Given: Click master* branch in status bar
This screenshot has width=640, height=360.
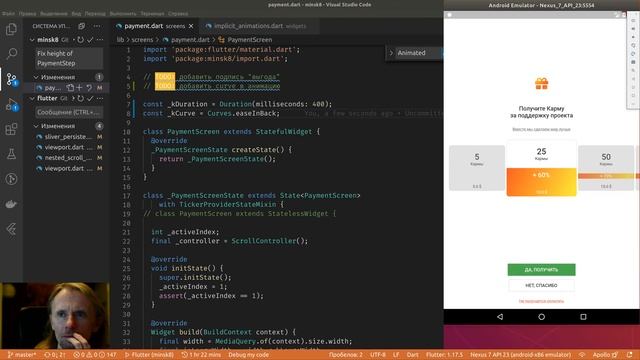Looking at the screenshot, I should pos(22,355).
